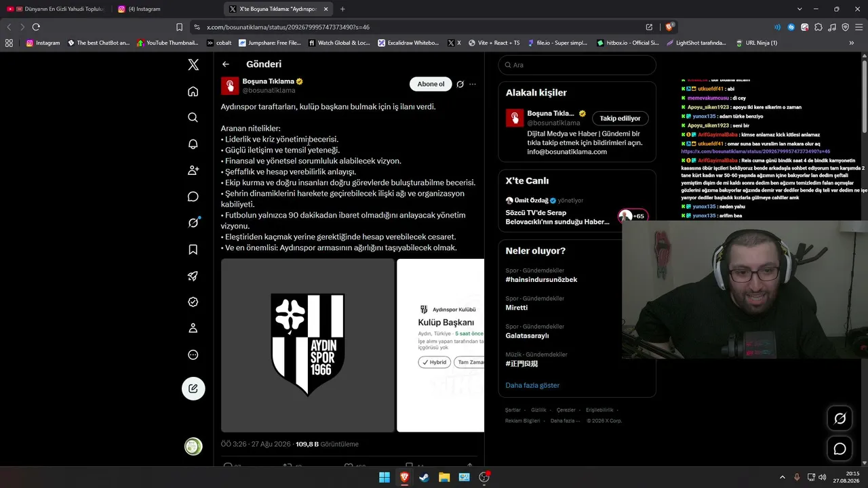Reload the page
Image resolution: width=868 pixels, height=488 pixels.
[36, 27]
